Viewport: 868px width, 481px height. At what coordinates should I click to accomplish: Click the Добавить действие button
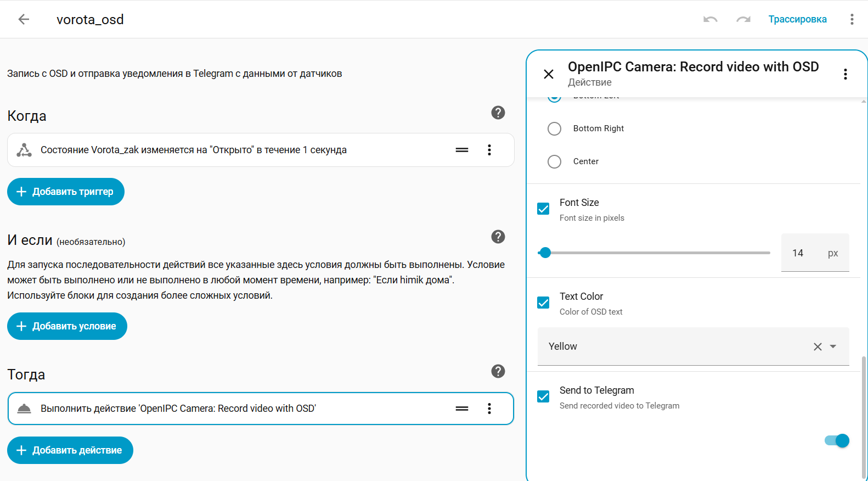[70, 450]
